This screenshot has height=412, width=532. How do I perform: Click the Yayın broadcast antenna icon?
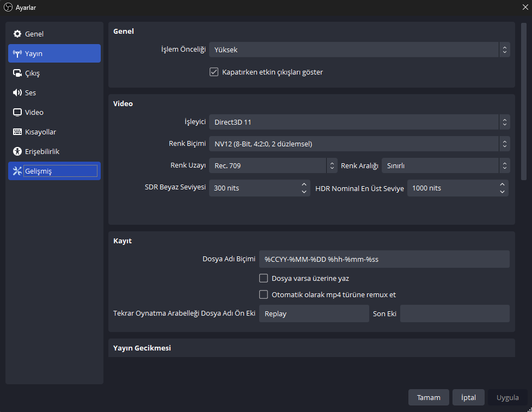[x=17, y=54]
